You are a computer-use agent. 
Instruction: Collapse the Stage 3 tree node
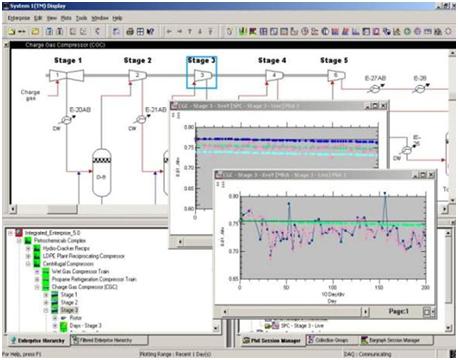pyautogui.click(x=46, y=310)
